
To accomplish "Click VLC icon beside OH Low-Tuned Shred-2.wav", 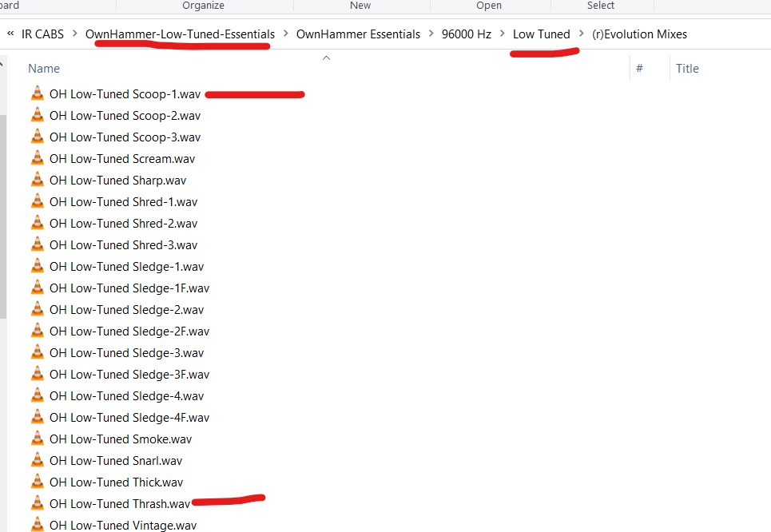I will [x=38, y=223].
